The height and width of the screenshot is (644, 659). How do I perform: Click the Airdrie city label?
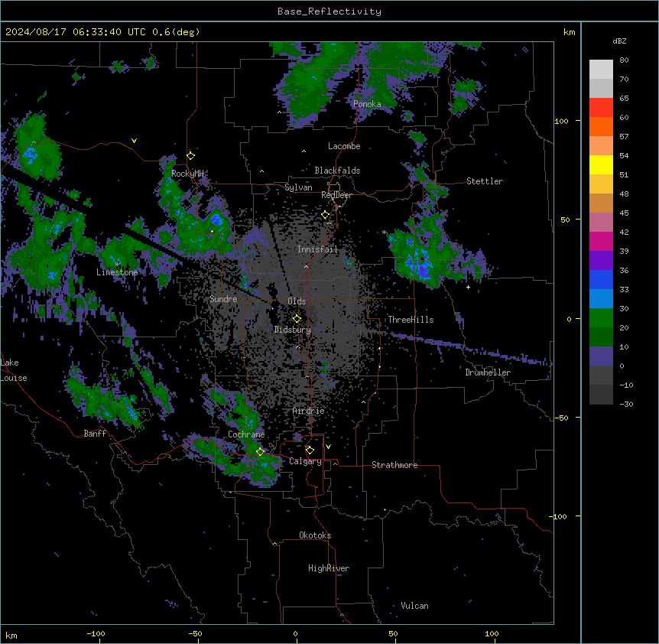[x=309, y=411]
